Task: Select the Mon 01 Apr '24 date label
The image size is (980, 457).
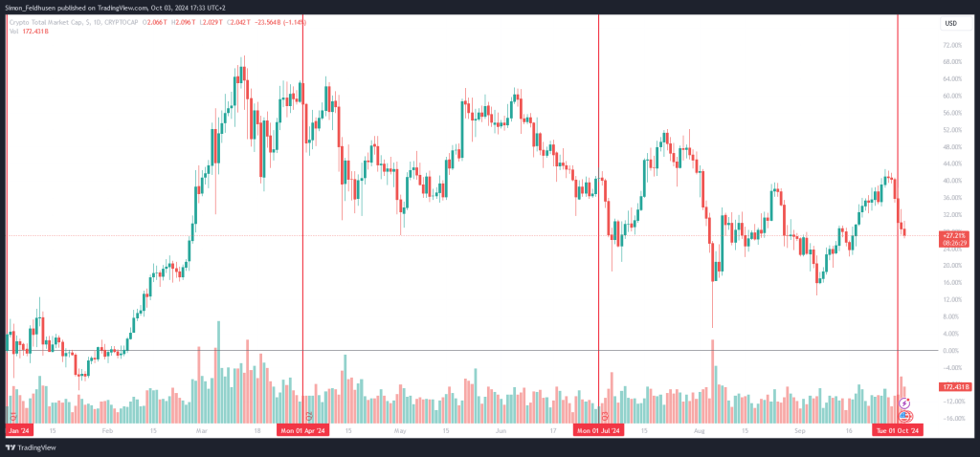Action: point(303,431)
